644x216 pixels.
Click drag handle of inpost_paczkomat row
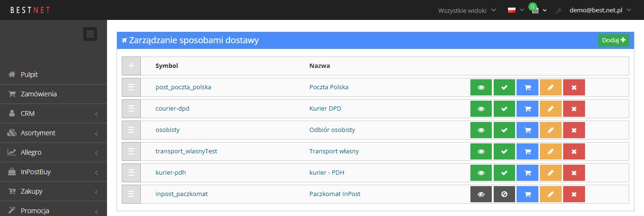[131, 194]
